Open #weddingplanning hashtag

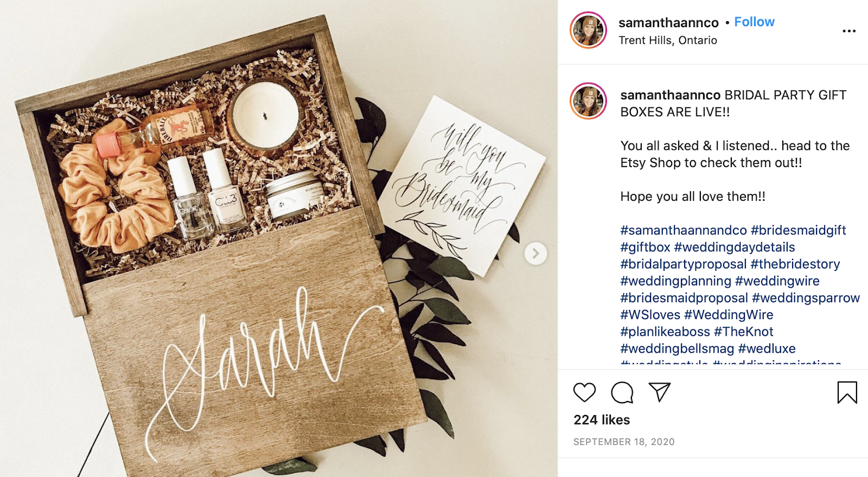(675, 281)
